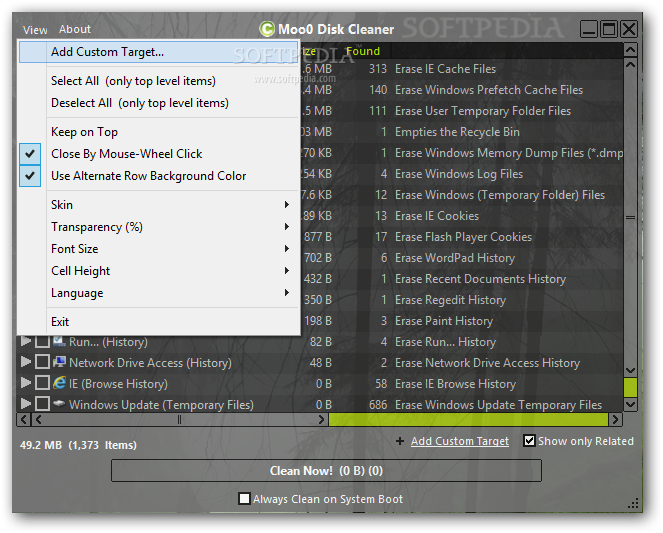The width and height of the screenshot is (663, 533).
Task: Open the View menu
Action: [35, 30]
